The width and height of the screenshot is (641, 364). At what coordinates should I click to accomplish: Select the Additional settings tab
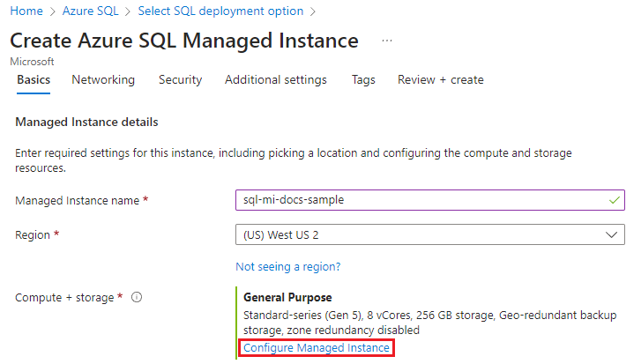point(275,79)
